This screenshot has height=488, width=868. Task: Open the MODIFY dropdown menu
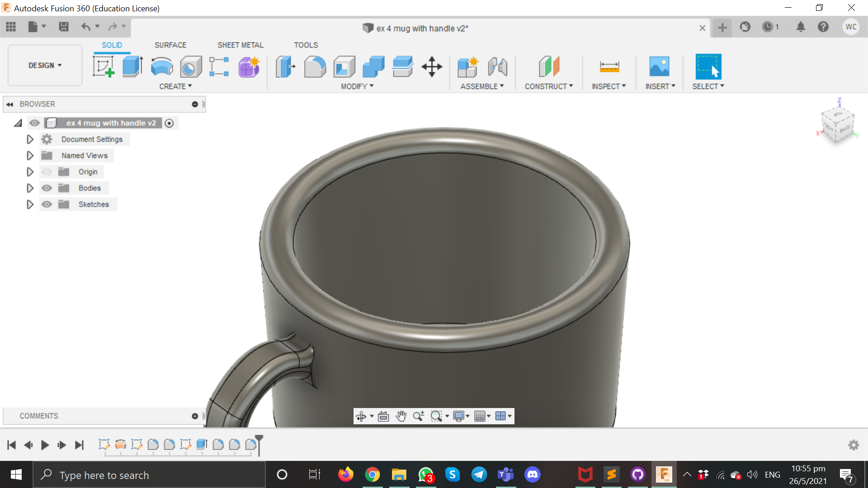[357, 86]
